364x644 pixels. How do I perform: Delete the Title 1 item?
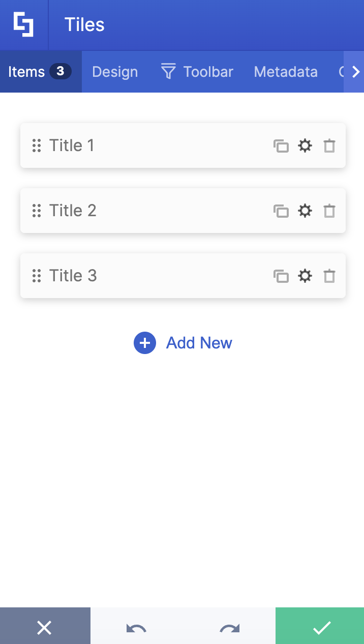click(x=329, y=145)
